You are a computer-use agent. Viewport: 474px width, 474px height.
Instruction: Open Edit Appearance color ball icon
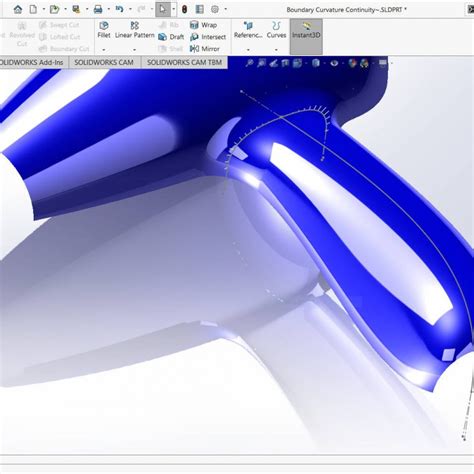pos(352,63)
